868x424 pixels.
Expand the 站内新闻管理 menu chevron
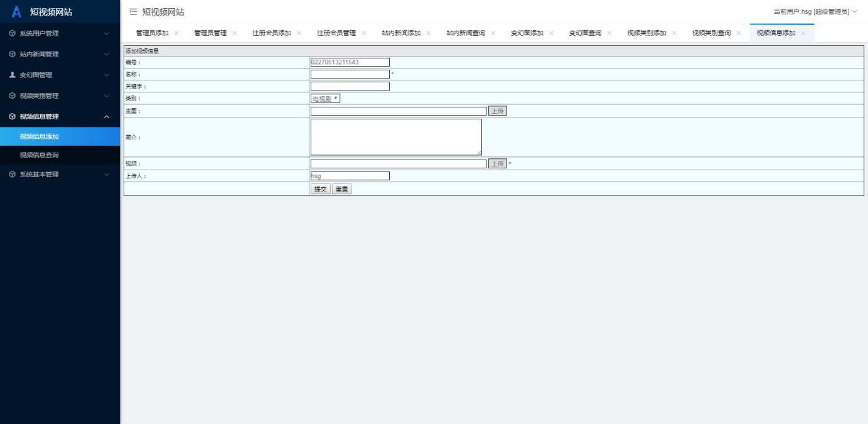point(106,54)
